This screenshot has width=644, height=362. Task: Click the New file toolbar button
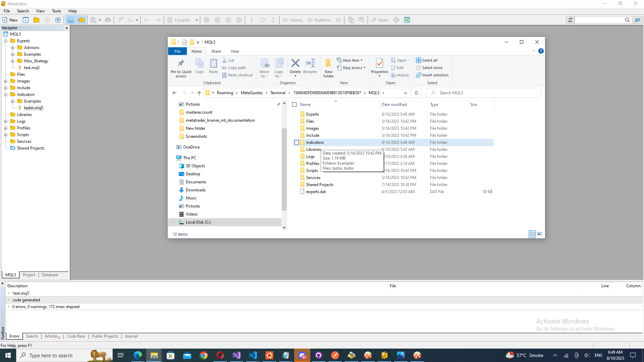(x=10, y=20)
